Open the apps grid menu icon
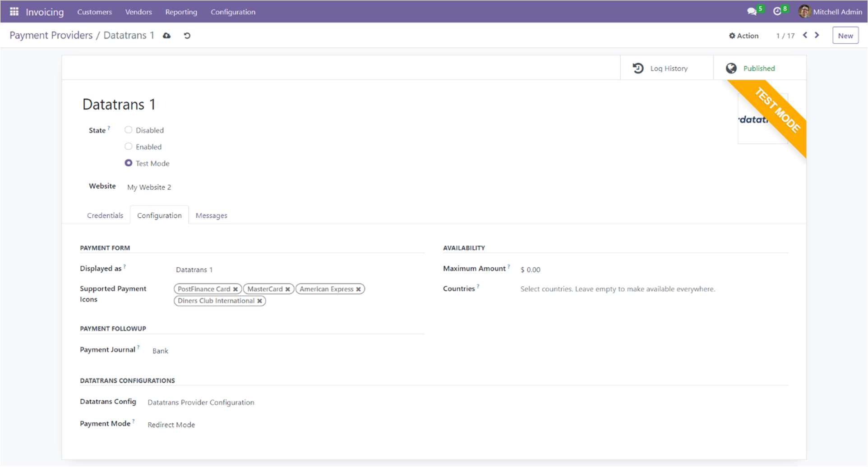Screen dimensions: 868x467 point(14,12)
